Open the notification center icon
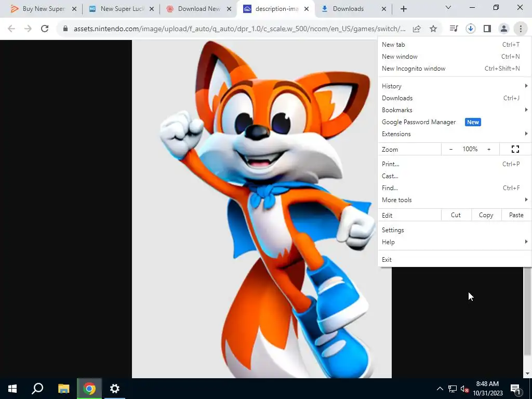The height and width of the screenshot is (399, 532). pyautogui.click(x=515, y=389)
